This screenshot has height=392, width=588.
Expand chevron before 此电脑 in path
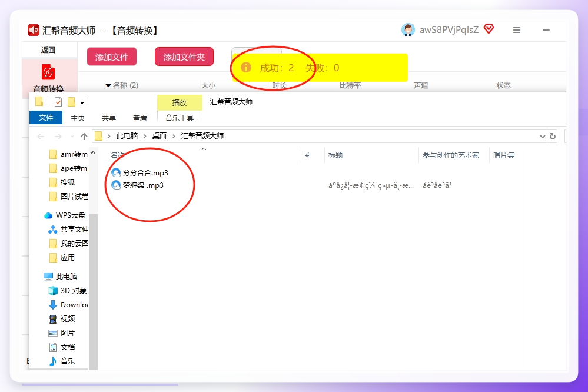click(109, 136)
